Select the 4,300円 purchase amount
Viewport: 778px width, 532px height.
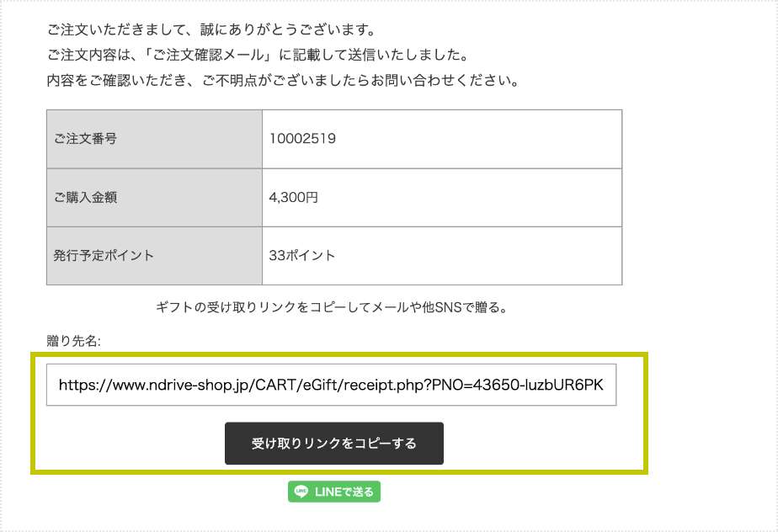293,198
